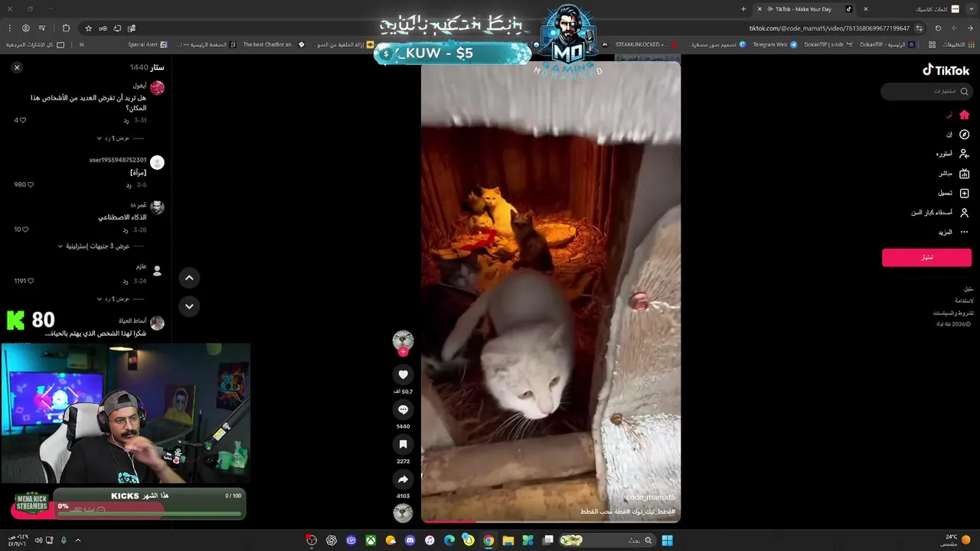Image resolution: width=980 pixels, height=551 pixels.
Task: Reply to the comment dated 3-24
Action: [x=126, y=282]
